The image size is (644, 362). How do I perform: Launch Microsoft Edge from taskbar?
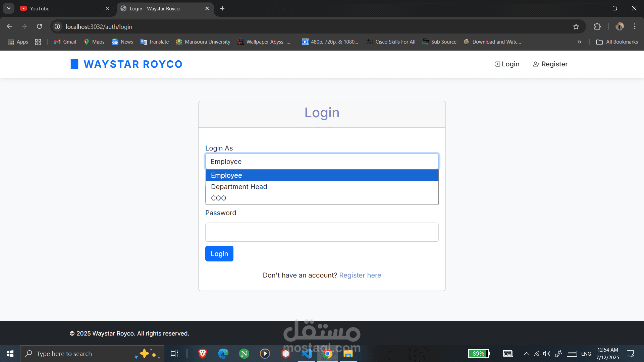point(223,354)
